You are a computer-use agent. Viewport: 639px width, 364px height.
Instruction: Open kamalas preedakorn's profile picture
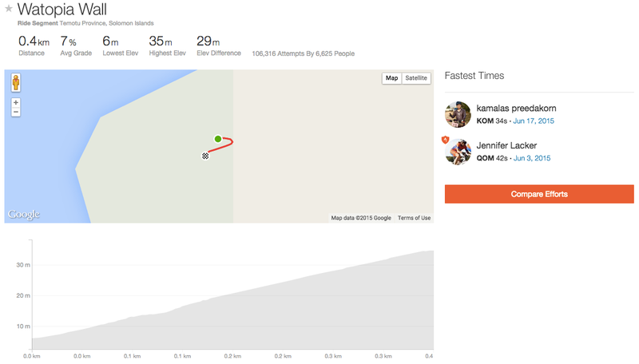(x=458, y=114)
